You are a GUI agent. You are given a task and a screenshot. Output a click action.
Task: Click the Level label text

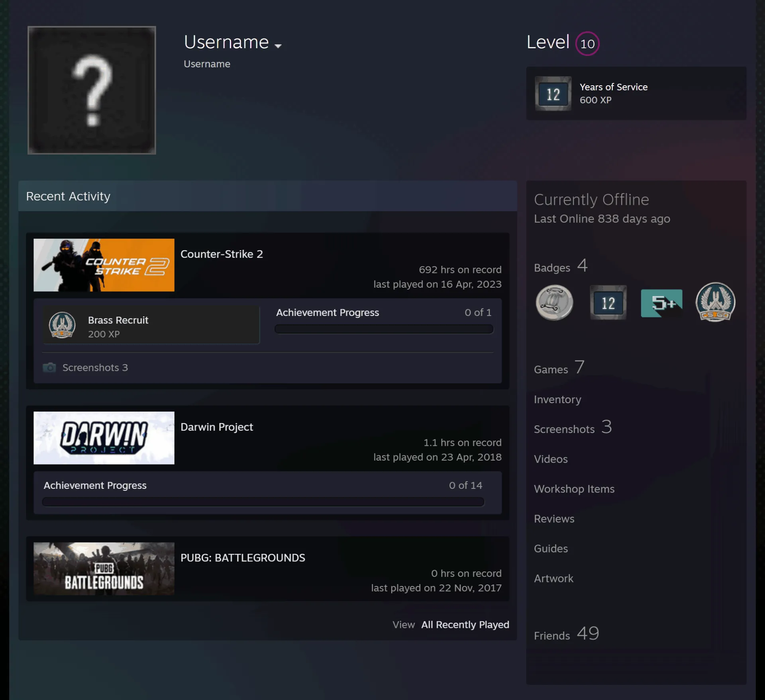pyautogui.click(x=548, y=42)
